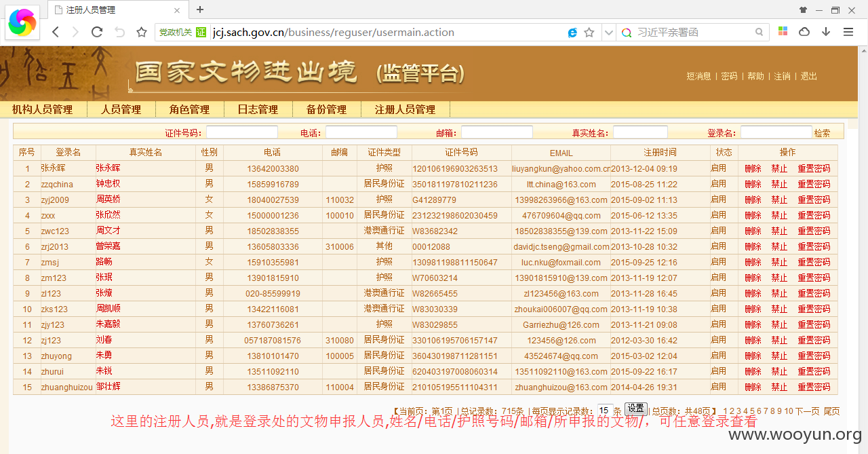Click the magnifier search icon
The height and width of the screenshot is (454, 868).
click(x=759, y=32)
